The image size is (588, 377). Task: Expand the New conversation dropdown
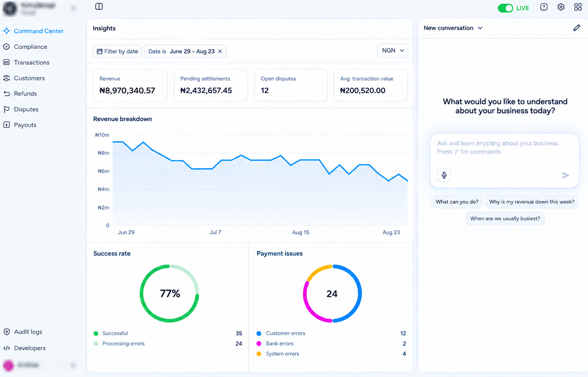click(480, 28)
